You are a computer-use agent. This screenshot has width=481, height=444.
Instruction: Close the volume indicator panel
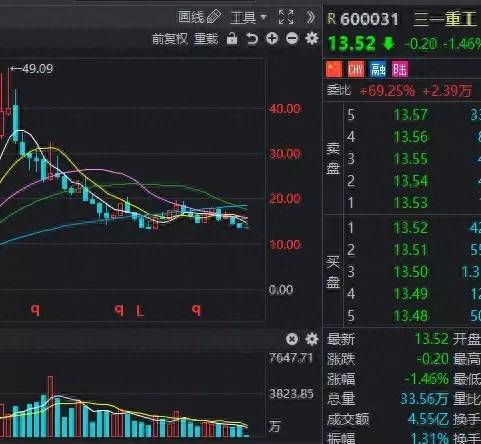point(292,339)
